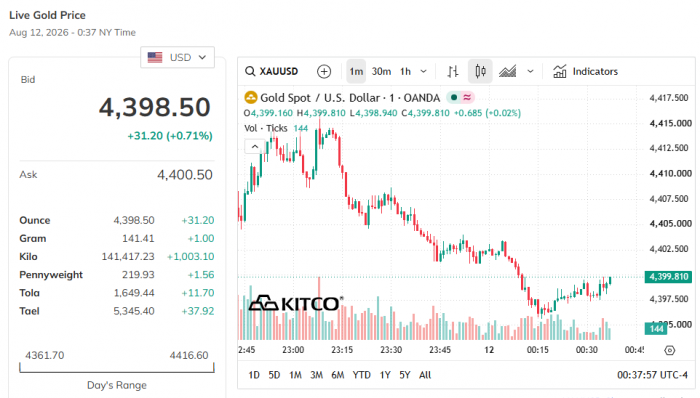Expand the chart style dropdown arrow
Image resolution: width=700 pixels, height=398 pixels.
coord(530,71)
